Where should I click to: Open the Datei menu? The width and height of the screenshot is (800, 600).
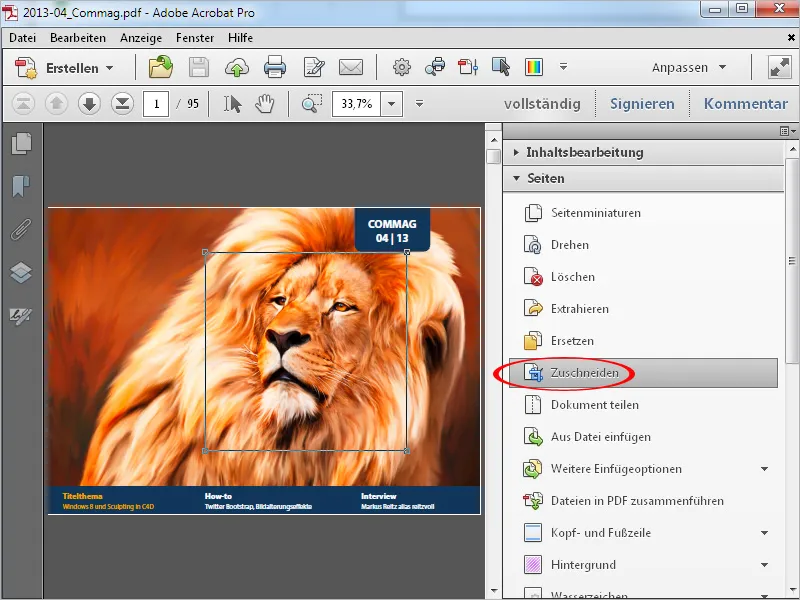(22, 38)
